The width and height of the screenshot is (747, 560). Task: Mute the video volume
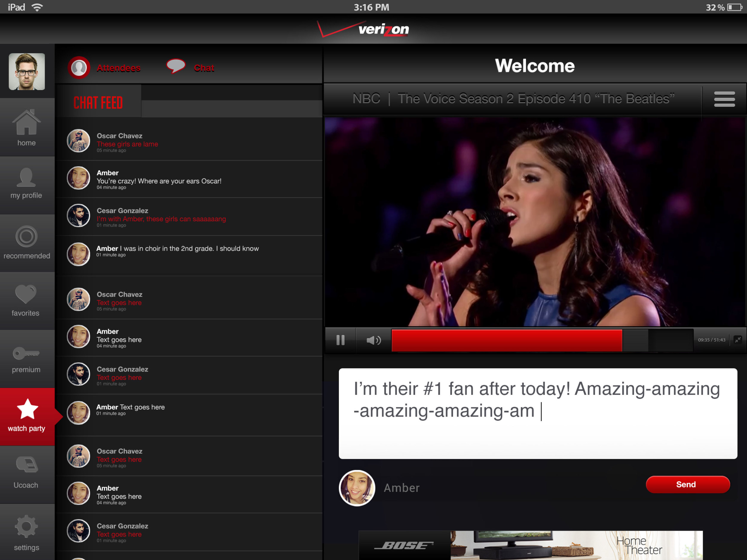pos(373,340)
